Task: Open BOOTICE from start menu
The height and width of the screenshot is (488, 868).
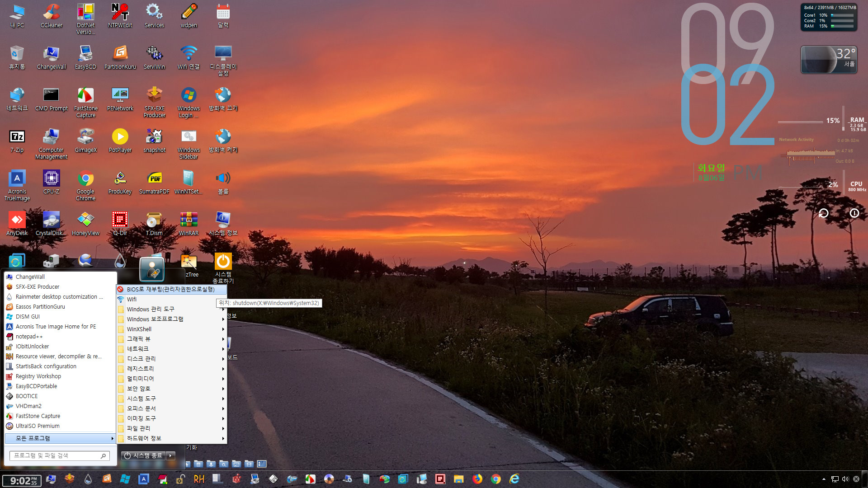Action: coord(60,396)
